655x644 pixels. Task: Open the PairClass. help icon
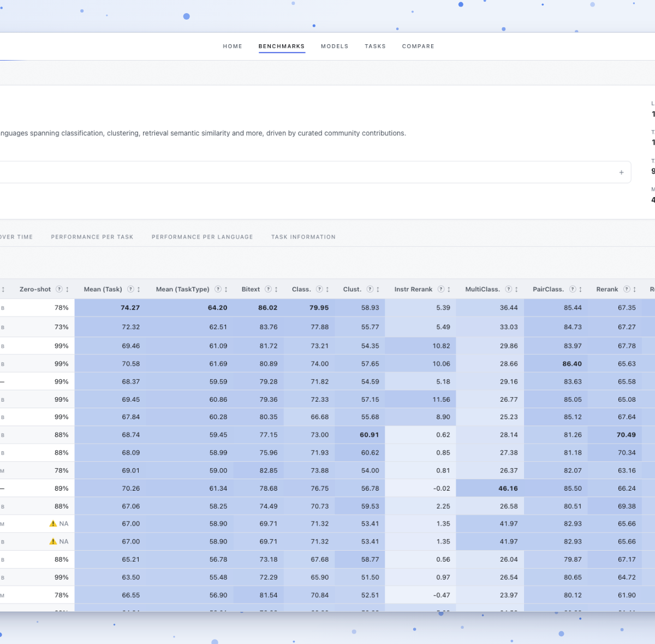tap(573, 289)
